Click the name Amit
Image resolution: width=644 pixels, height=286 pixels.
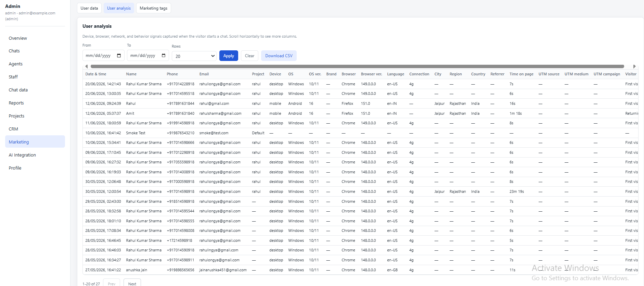130,113
